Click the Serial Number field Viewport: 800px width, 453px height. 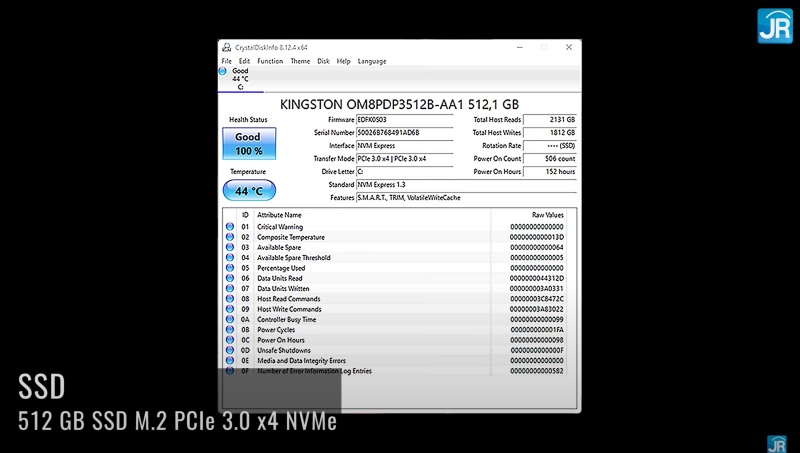[x=412, y=132]
